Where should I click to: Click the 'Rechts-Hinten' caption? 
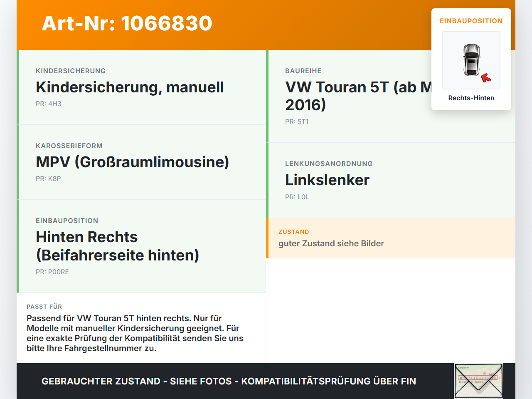[471, 98]
